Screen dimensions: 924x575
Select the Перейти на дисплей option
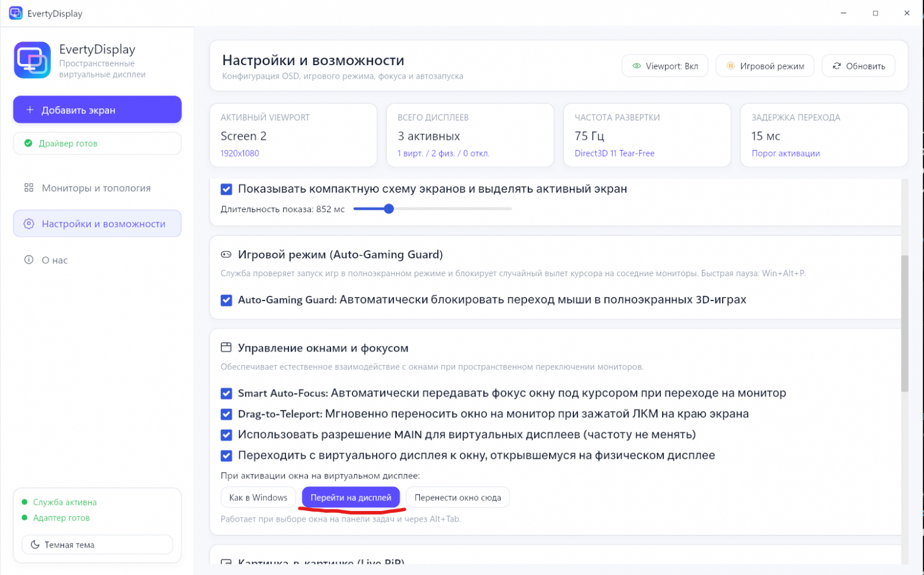[x=351, y=497]
